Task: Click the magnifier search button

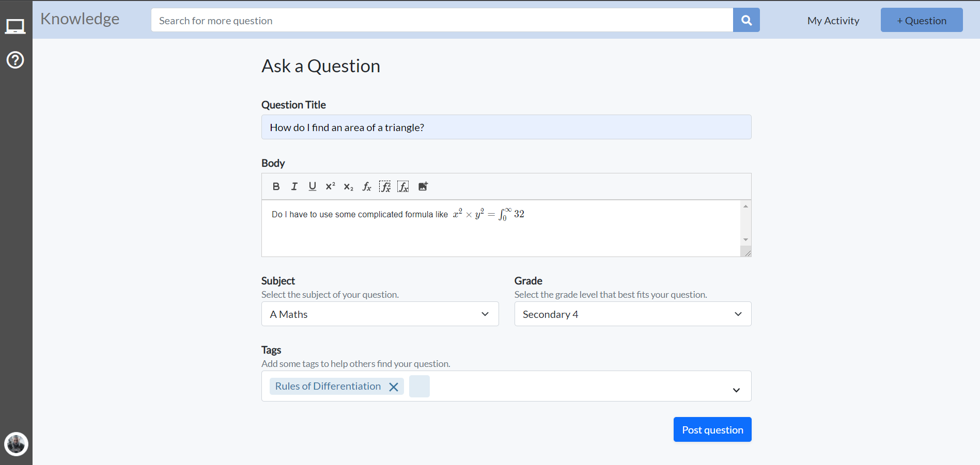Action: coord(746,20)
